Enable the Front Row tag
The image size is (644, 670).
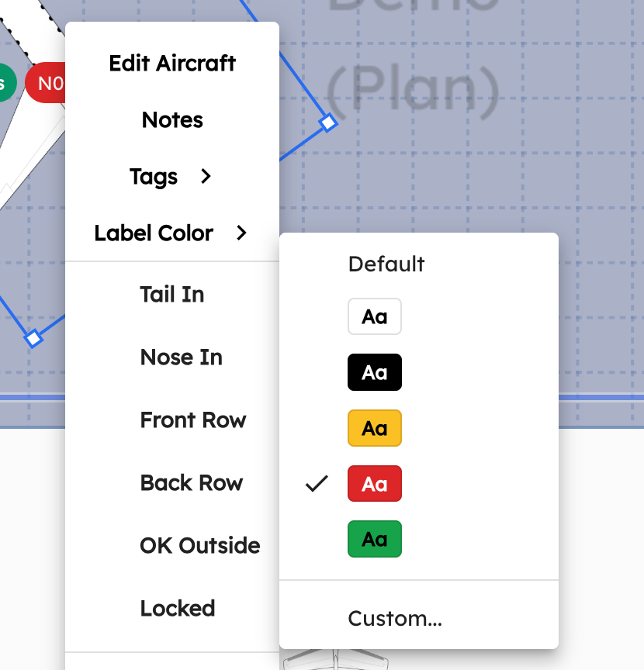(x=193, y=420)
